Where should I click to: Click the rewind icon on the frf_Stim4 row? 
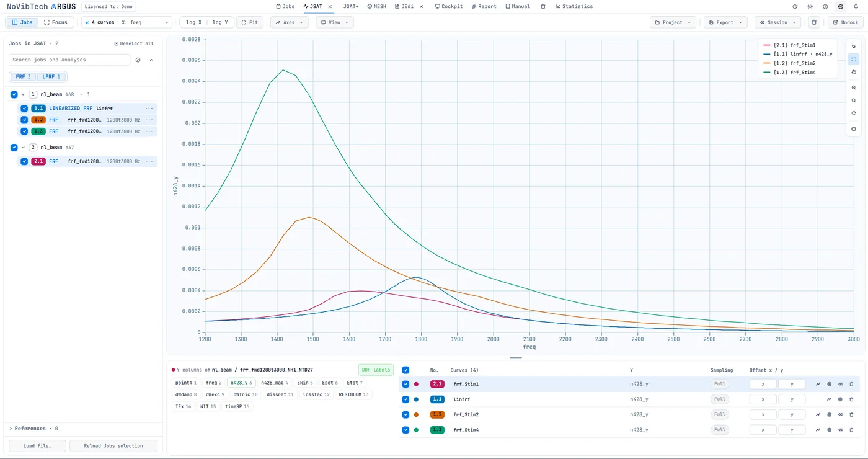840,430
